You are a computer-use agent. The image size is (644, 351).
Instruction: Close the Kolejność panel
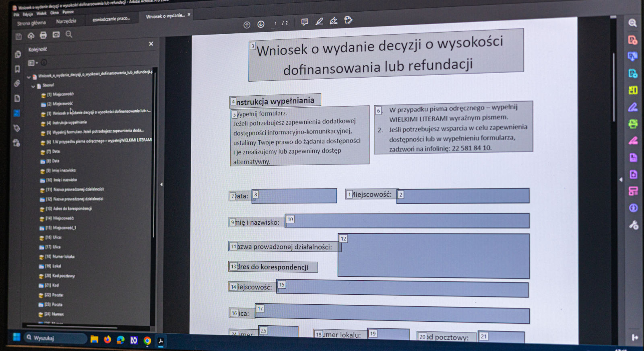pos(151,44)
